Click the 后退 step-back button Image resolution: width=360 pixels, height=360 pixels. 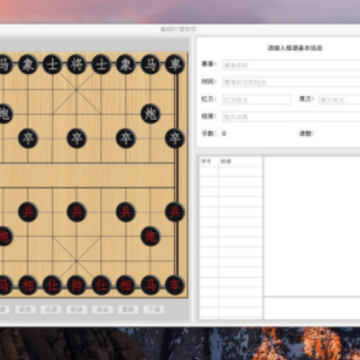pyautogui.click(x=51, y=309)
